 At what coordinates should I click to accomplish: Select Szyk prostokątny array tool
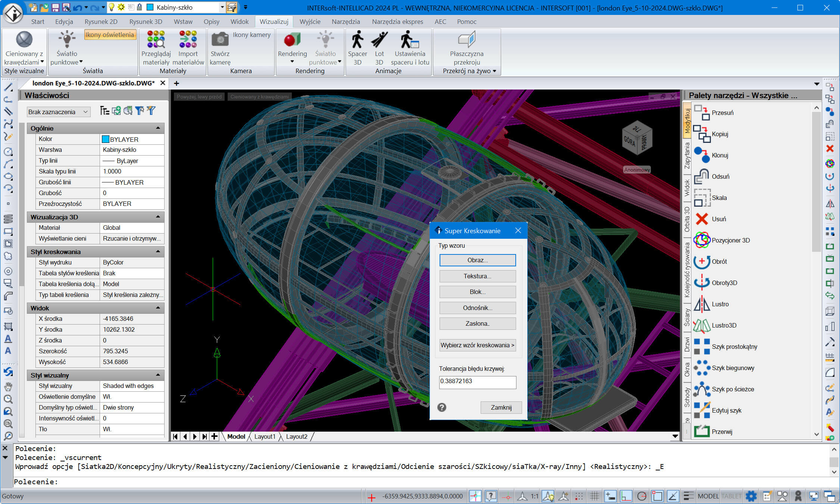[x=725, y=347]
